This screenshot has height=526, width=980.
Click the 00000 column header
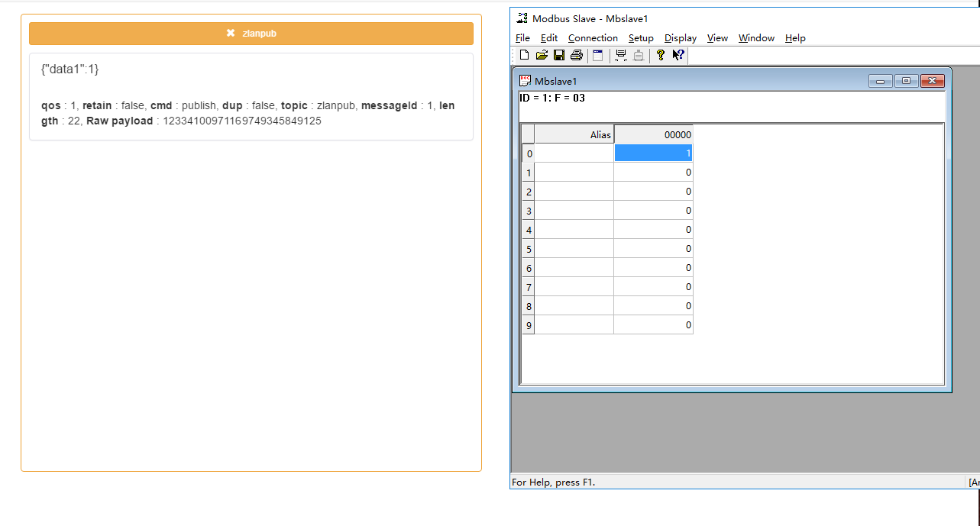[x=653, y=134]
